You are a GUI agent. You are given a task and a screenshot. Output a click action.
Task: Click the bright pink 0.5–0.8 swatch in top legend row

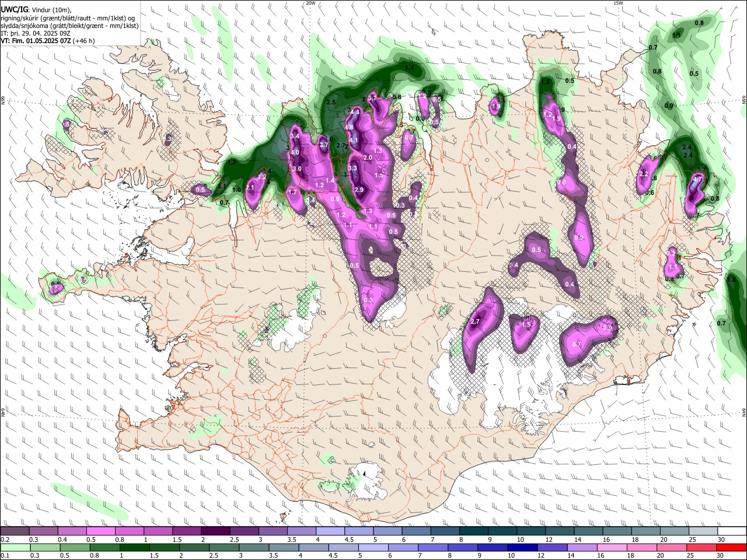click(100, 531)
